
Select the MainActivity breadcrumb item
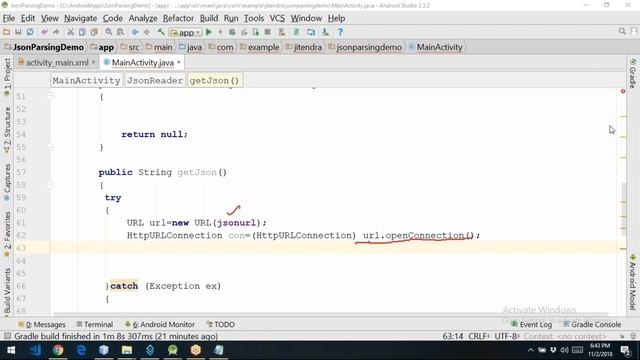[x=436, y=47]
